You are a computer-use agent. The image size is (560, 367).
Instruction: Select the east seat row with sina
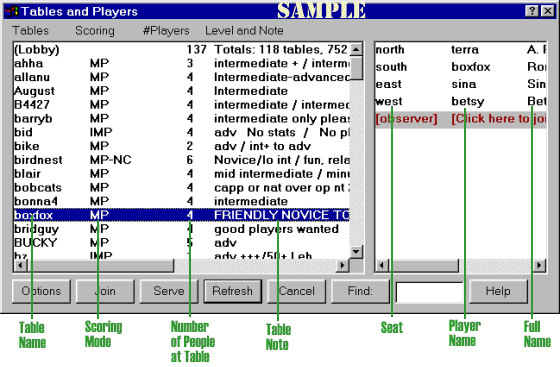point(461,84)
